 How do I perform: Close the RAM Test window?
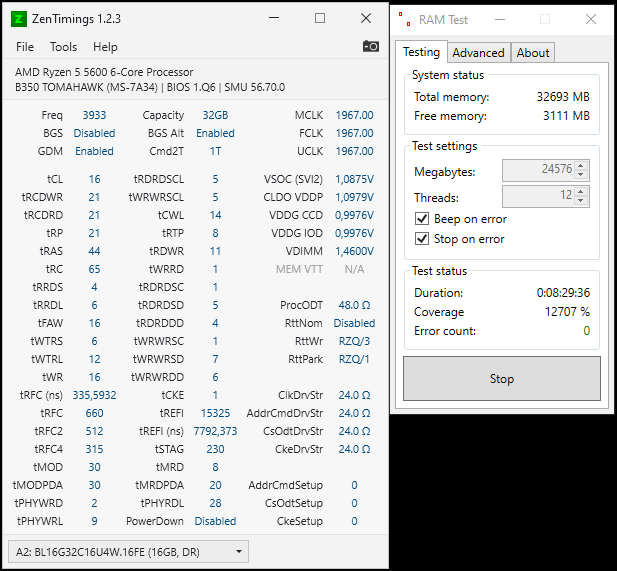coord(591,19)
